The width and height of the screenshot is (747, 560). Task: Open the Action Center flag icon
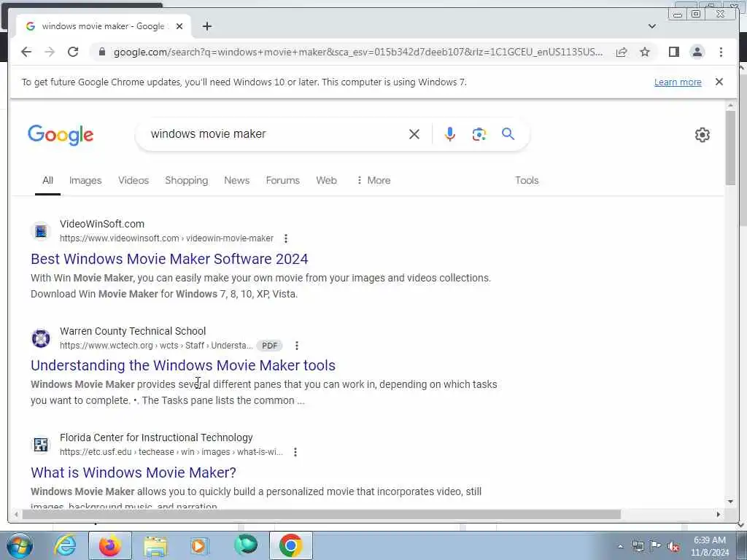[x=656, y=546]
